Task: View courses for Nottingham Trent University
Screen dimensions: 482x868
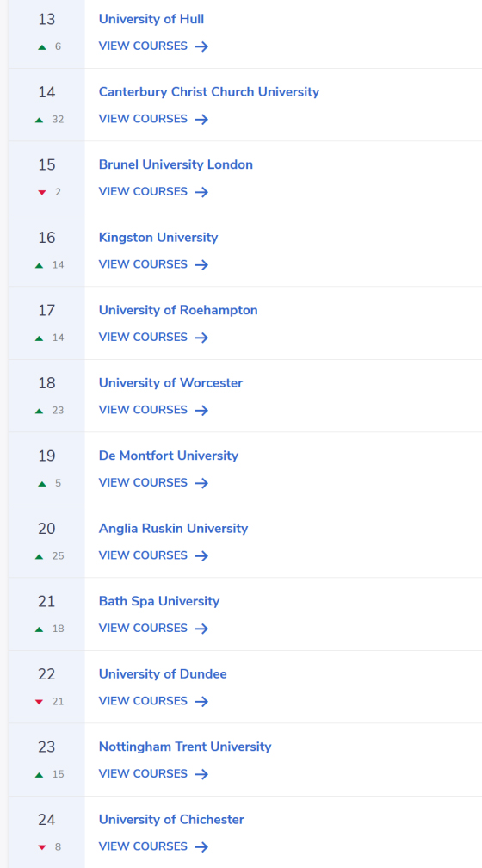Action: tap(153, 774)
